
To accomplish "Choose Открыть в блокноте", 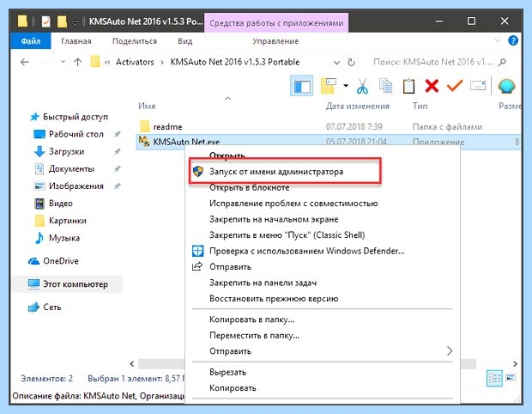I will point(249,187).
